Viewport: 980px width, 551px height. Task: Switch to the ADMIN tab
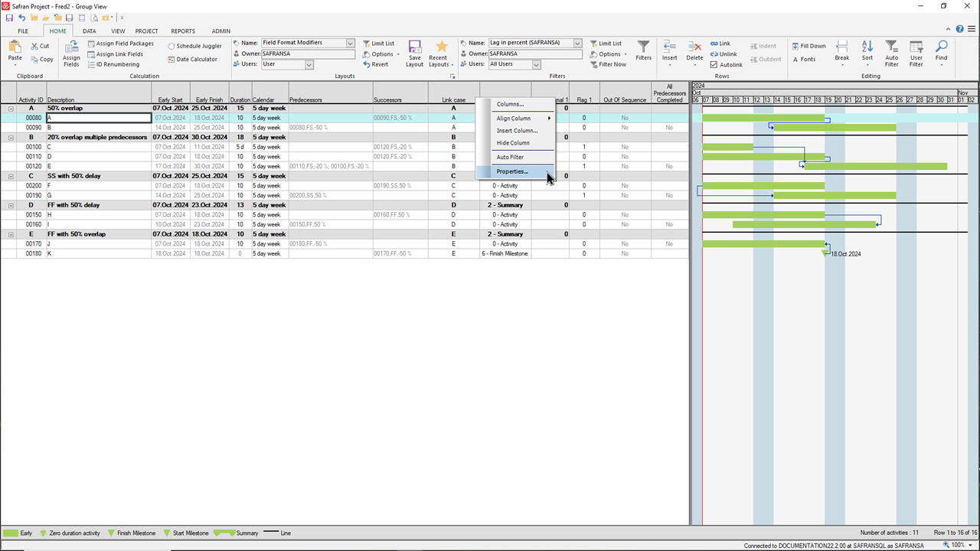(x=221, y=31)
